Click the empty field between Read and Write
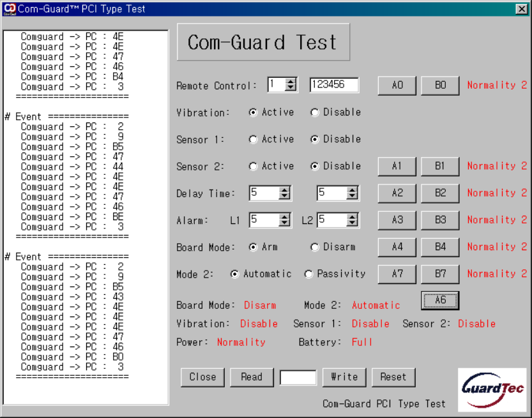The image size is (532, 418). pos(298,377)
